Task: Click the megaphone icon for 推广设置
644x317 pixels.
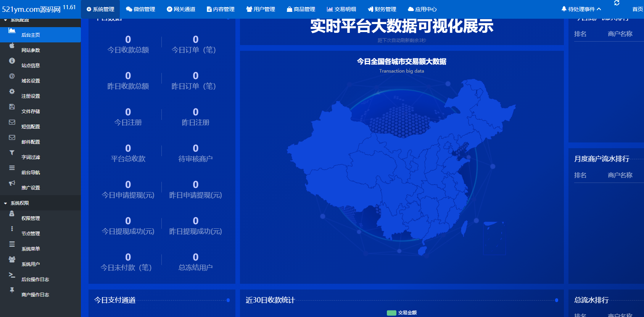Action: 12,183
